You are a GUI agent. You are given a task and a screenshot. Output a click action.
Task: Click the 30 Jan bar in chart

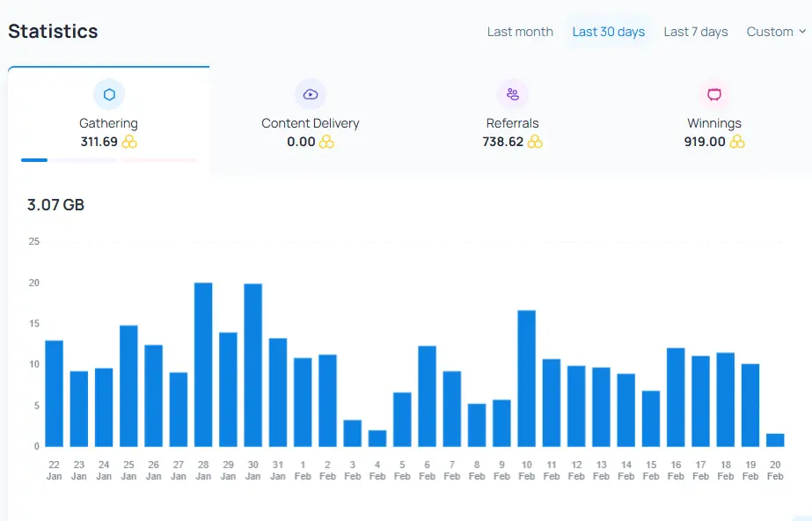pyautogui.click(x=253, y=365)
